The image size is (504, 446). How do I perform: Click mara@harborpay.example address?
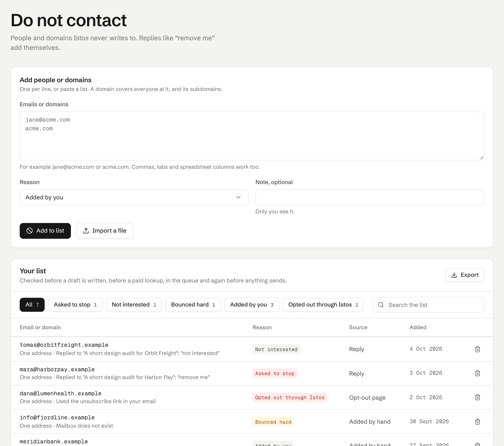pyautogui.click(x=57, y=369)
